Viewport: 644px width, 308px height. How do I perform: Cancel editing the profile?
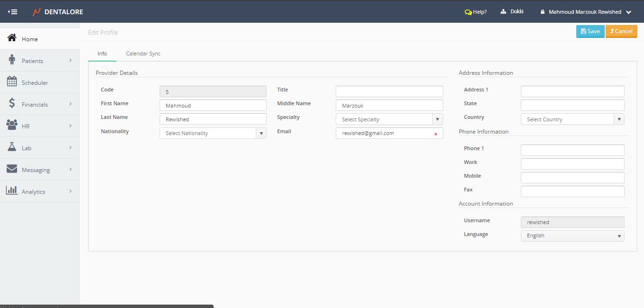(x=621, y=31)
